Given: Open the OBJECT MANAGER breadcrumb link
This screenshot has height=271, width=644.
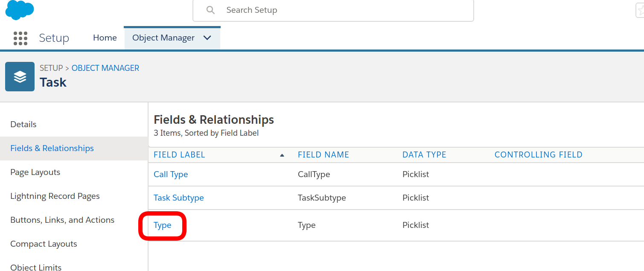Looking at the screenshot, I should 105,68.
